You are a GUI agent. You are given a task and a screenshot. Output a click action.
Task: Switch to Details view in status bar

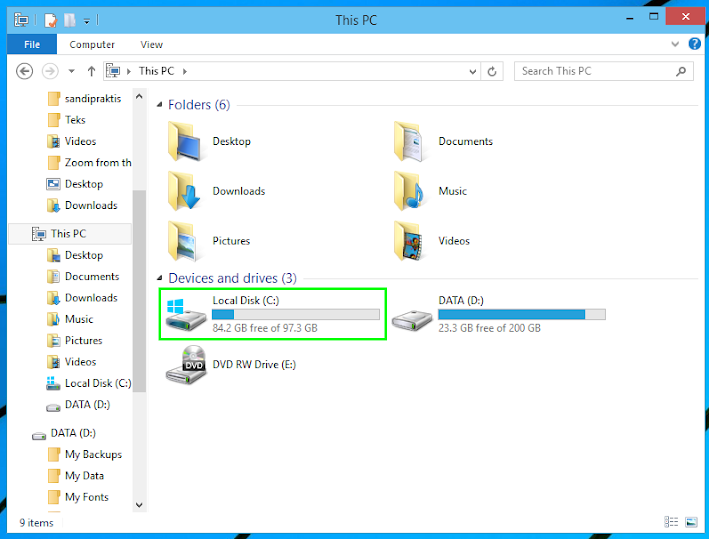click(x=671, y=522)
